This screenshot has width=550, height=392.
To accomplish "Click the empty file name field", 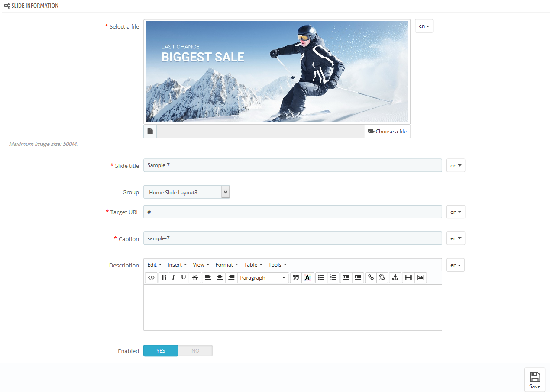I will 260,131.
